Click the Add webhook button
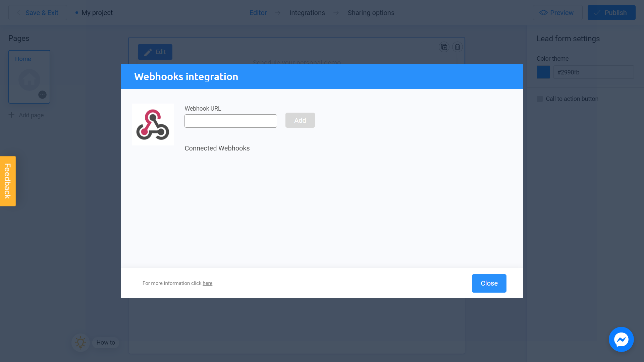The height and width of the screenshot is (362, 644). click(300, 120)
